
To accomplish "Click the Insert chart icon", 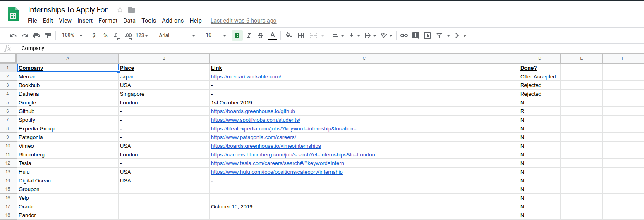I will (427, 35).
